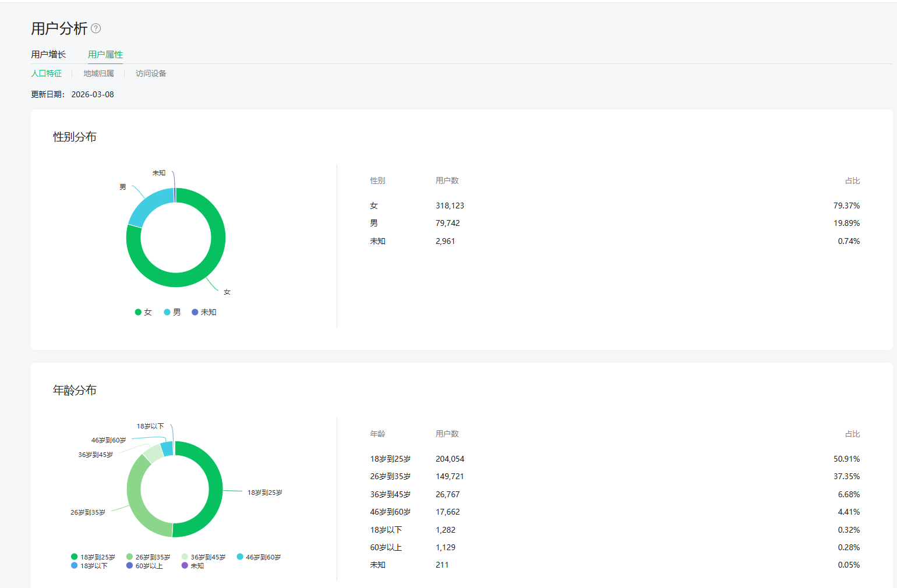Click the 79.37% share value
The height and width of the screenshot is (588, 897).
coord(846,206)
